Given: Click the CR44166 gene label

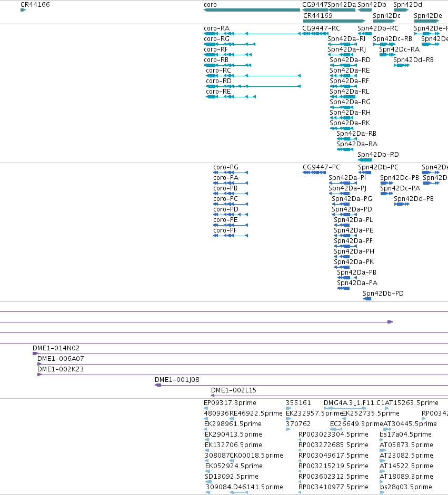Looking at the screenshot, I should [35, 5].
